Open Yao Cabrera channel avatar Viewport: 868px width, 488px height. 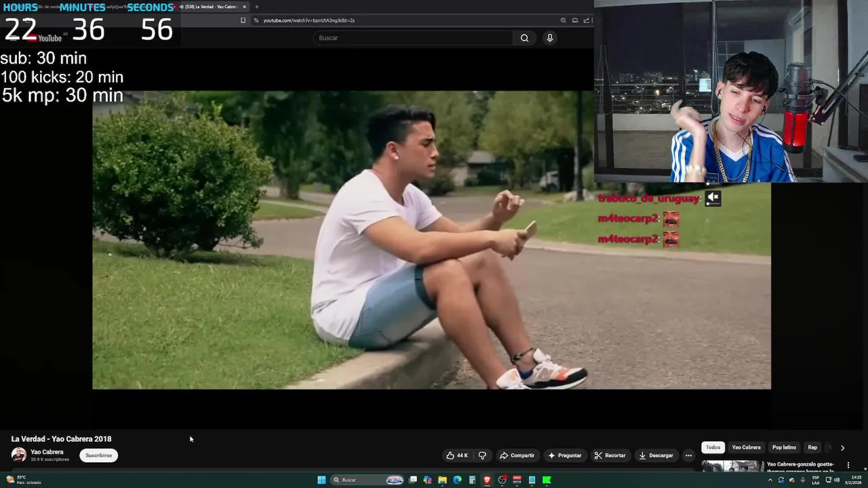pos(19,455)
